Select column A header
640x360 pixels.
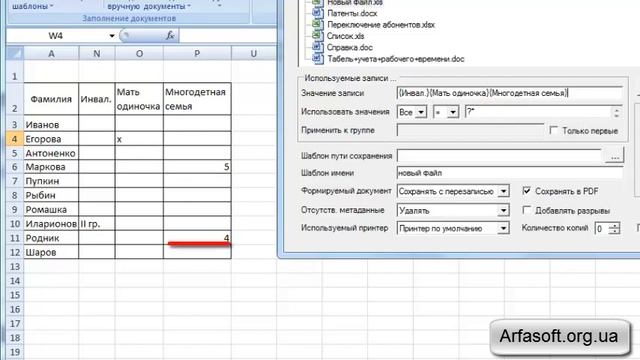click(x=51, y=53)
